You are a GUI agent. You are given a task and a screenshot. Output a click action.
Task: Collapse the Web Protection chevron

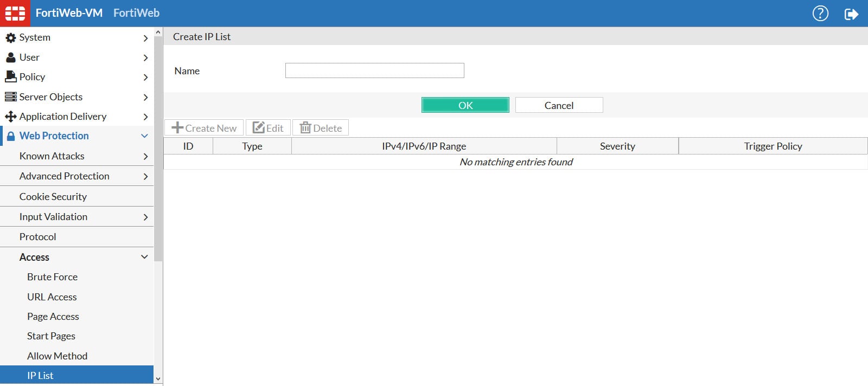(x=144, y=136)
